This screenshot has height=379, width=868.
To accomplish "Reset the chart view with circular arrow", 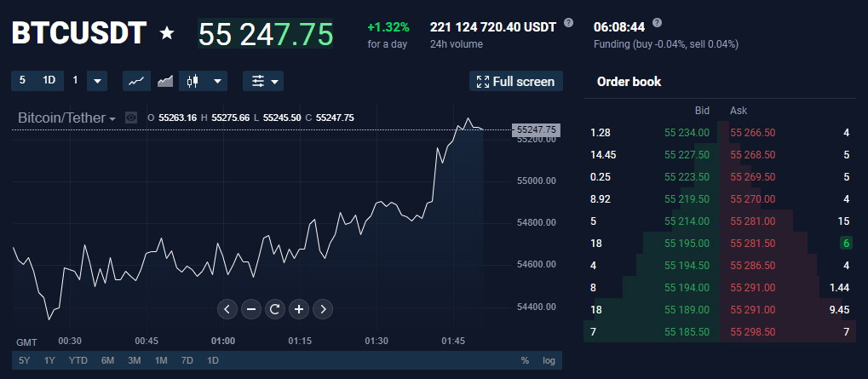I will click(x=275, y=308).
